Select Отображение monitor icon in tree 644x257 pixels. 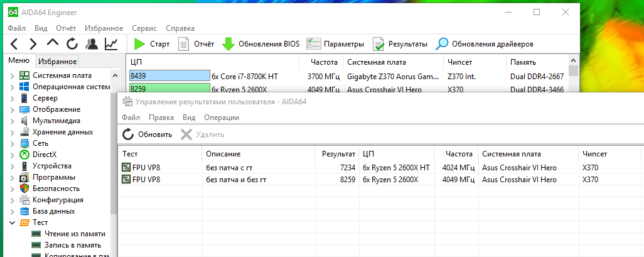point(24,110)
